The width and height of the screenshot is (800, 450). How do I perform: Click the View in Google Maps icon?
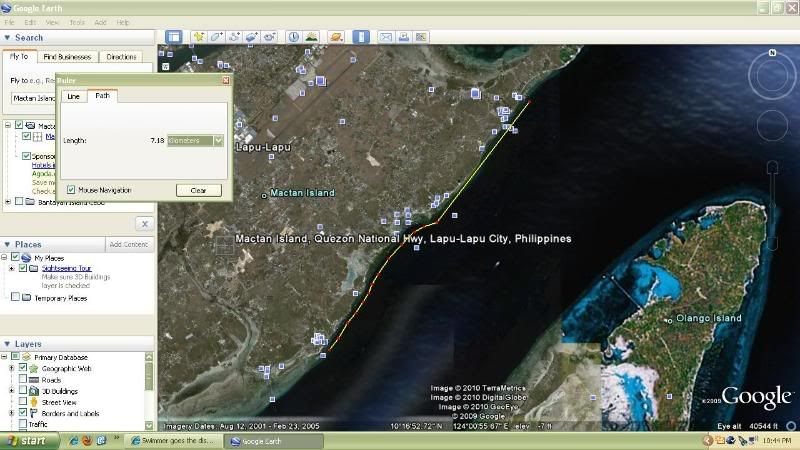click(421, 37)
